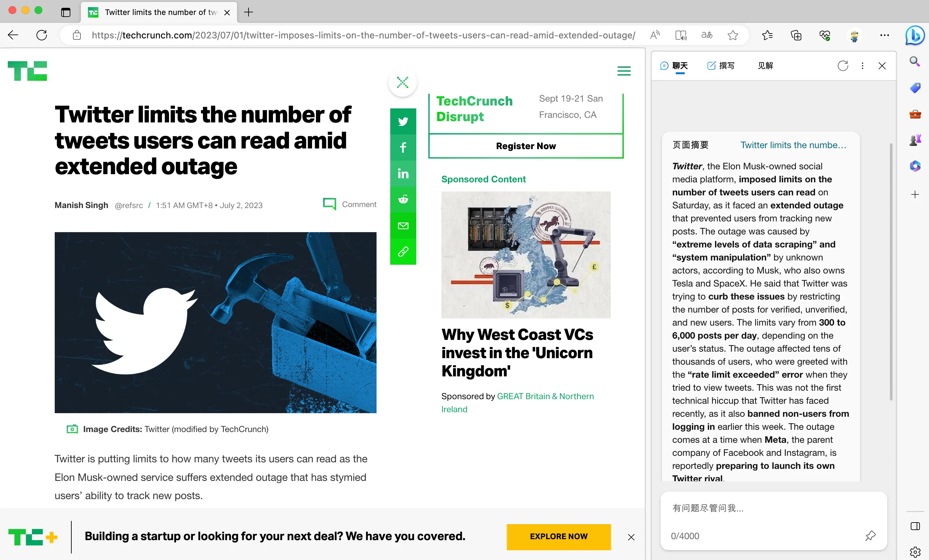929x560 pixels.
Task: Click the EXPLORE NOW button
Action: coord(559,536)
